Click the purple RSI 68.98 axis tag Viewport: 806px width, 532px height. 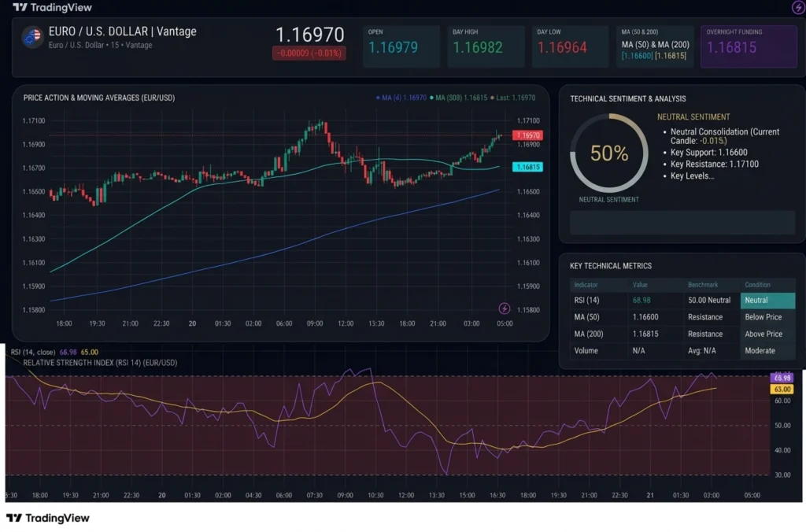[x=782, y=378]
